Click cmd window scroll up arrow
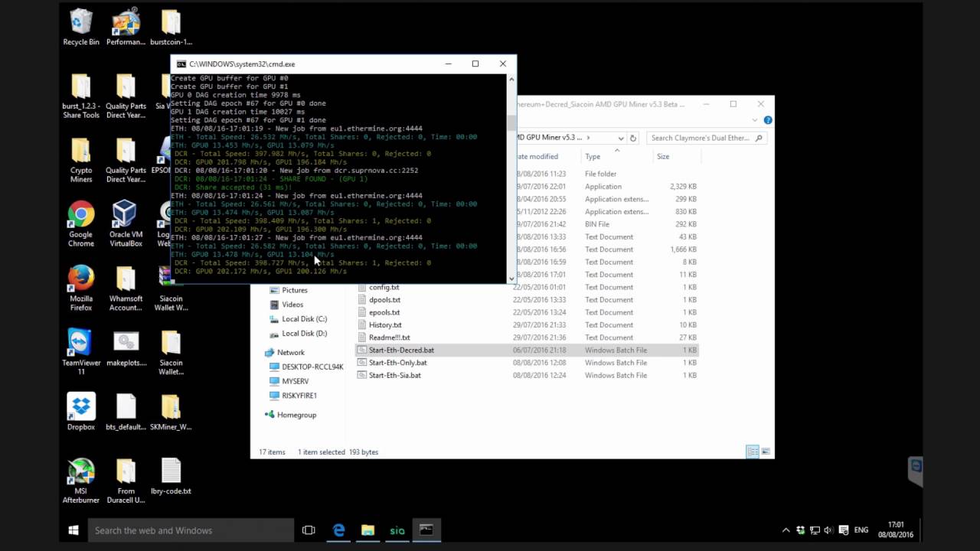Image resolution: width=980 pixels, height=551 pixels. (x=511, y=78)
